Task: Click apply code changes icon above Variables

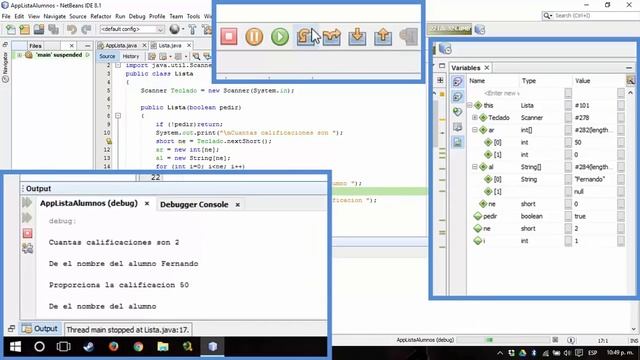Action: (445, 49)
